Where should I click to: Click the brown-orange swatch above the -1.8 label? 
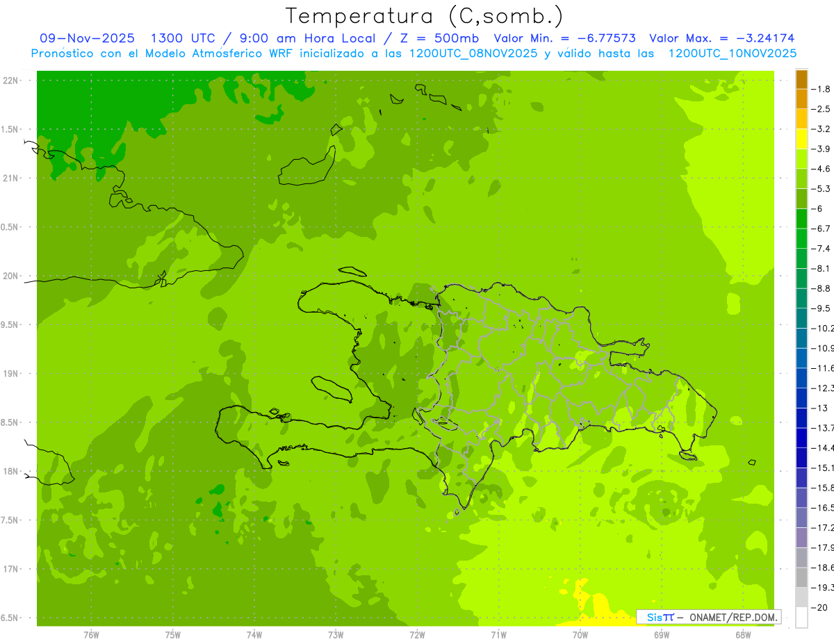click(801, 79)
